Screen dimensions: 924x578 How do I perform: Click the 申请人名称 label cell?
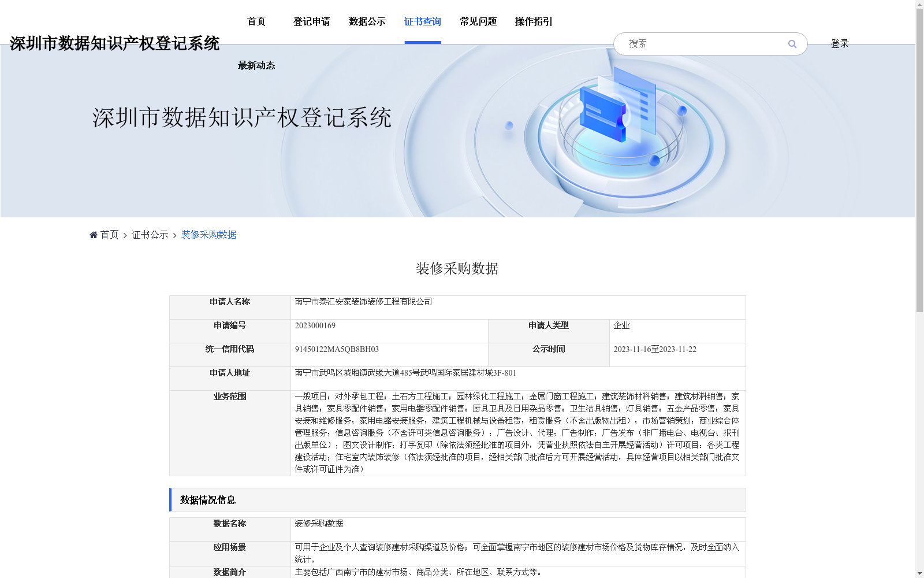coord(230,307)
